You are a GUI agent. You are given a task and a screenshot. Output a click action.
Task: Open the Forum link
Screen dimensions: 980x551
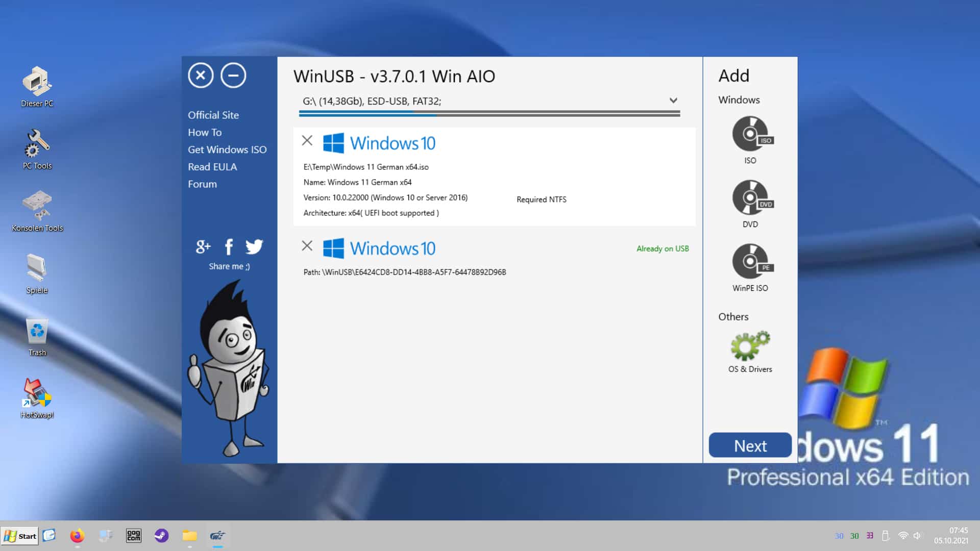202,184
